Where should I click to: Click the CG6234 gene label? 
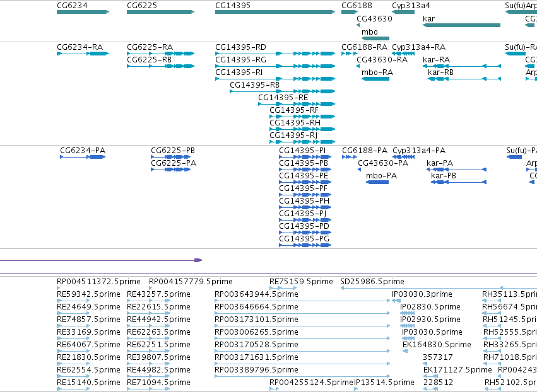72,6
